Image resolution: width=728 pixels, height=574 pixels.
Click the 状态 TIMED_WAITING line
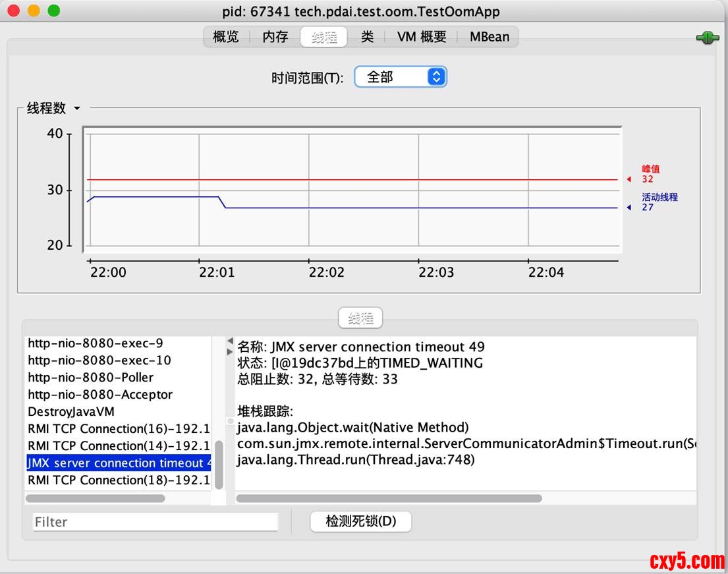[360, 362]
